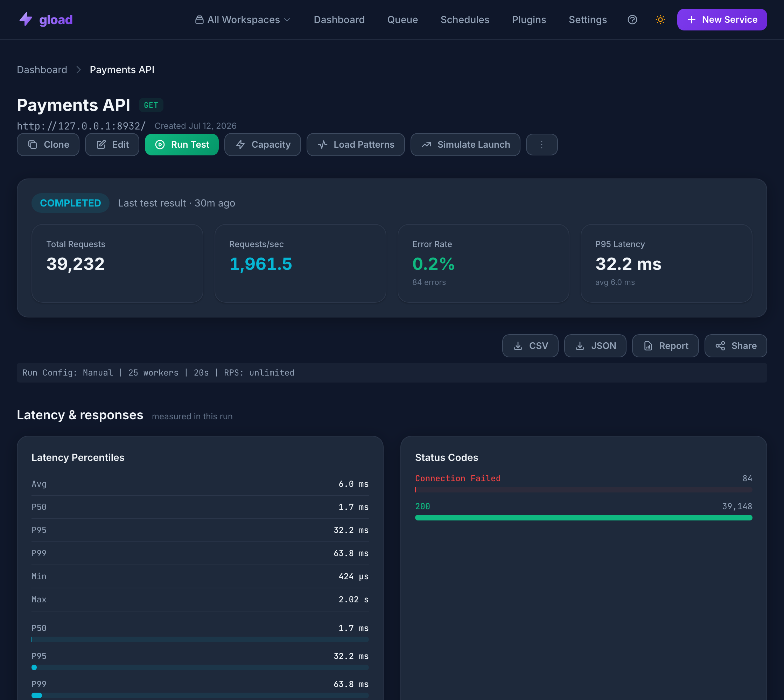Go to the Queue page
Viewport: 784px width, 700px height.
click(x=402, y=20)
